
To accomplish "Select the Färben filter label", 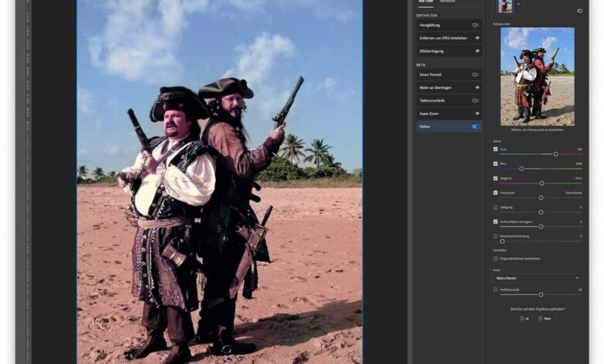I will [425, 127].
